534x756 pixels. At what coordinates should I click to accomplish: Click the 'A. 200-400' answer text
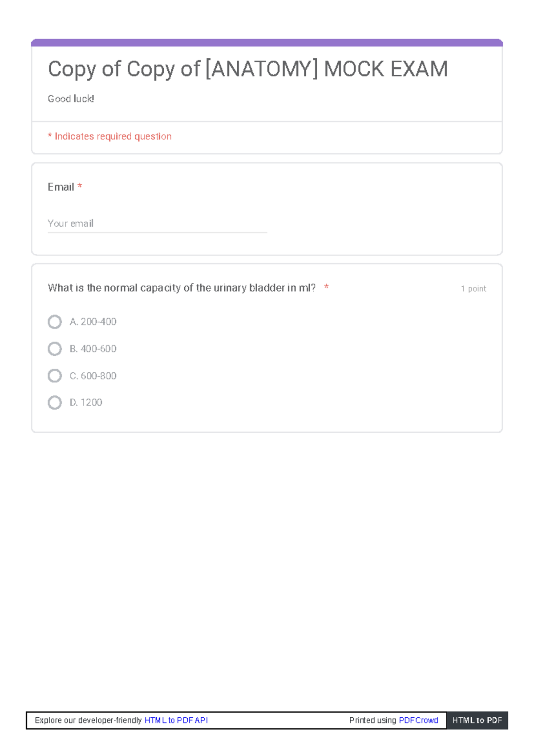(93, 321)
